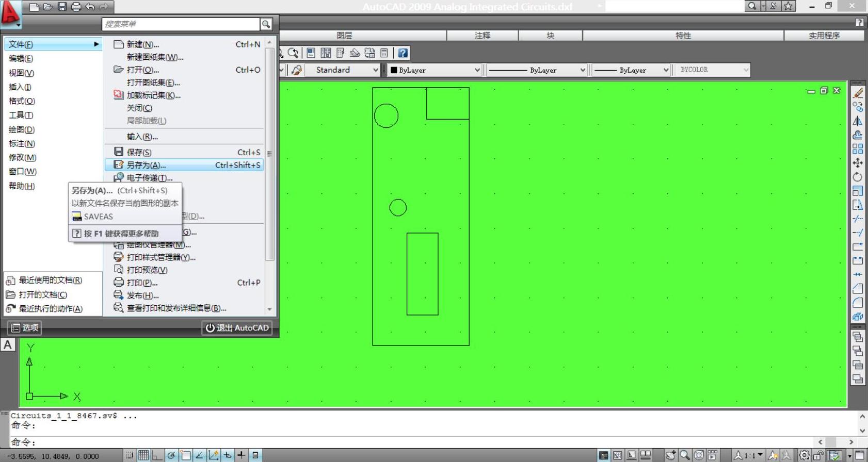Open the QuickCalc calculator icon in the standard toolbar

click(384, 53)
